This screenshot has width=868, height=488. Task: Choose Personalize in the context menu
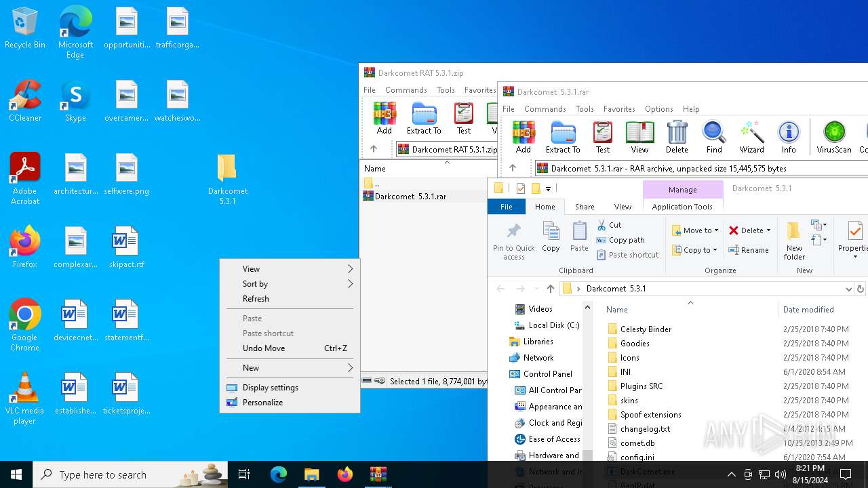point(291,403)
